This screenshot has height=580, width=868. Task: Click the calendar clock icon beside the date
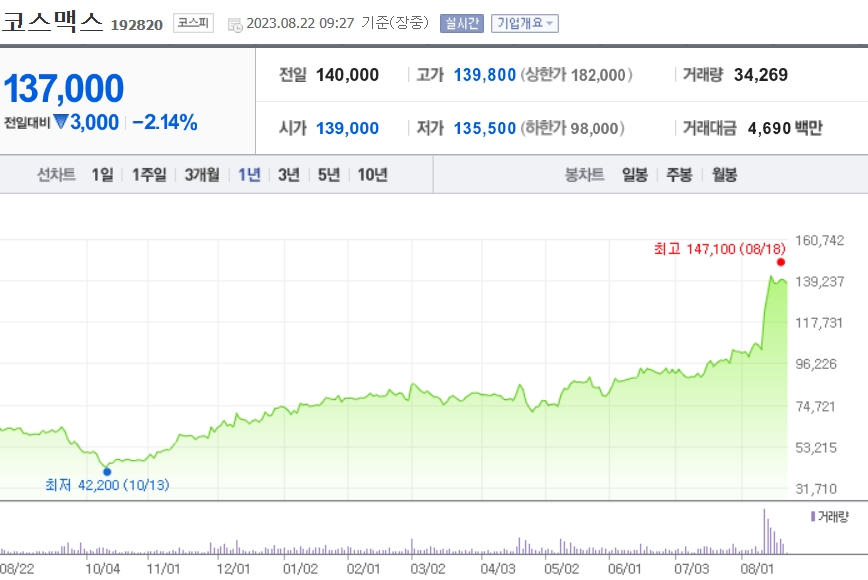[x=235, y=24]
